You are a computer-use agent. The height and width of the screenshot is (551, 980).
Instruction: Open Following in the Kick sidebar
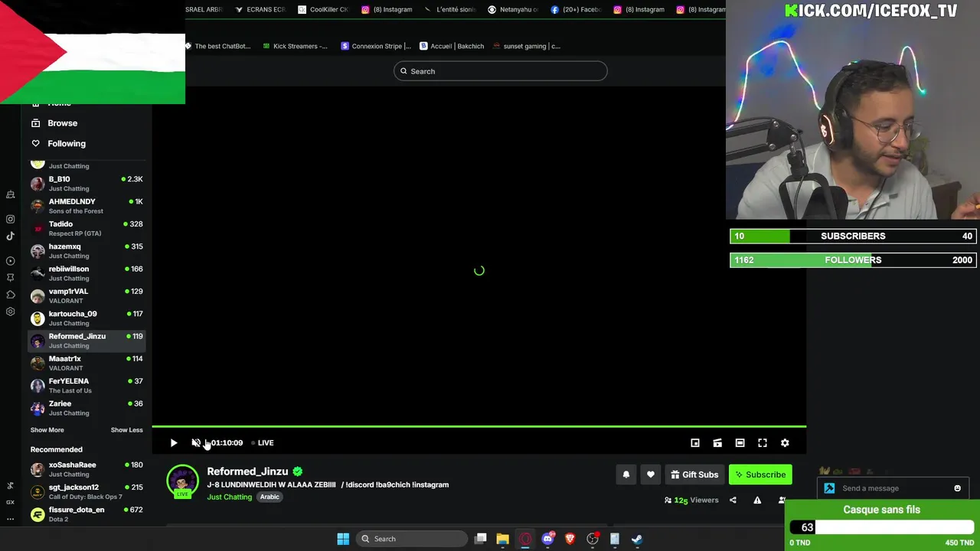58,144
